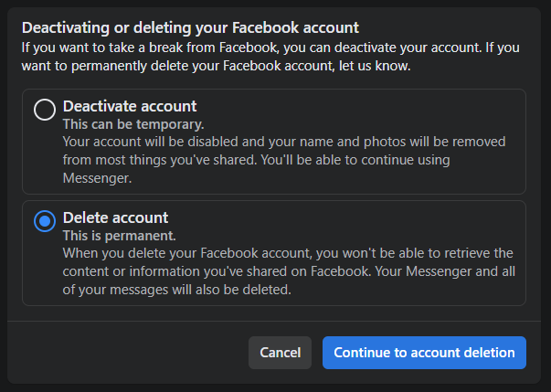The image size is (551, 392).
Task: Click the divider line above the dialog buttons
Action: point(274,321)
